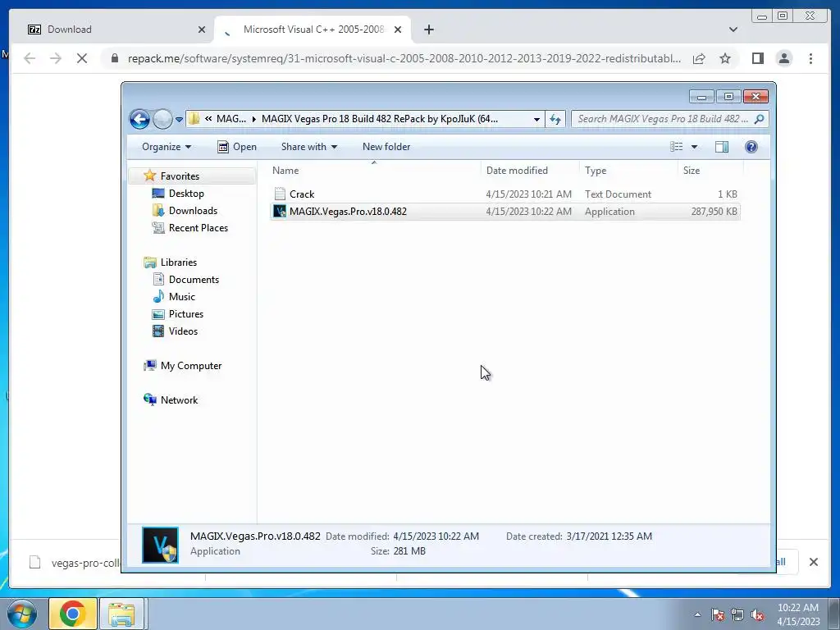Click the volume muted tray icon
Screen dimensions: 840x630
(757, 614)
